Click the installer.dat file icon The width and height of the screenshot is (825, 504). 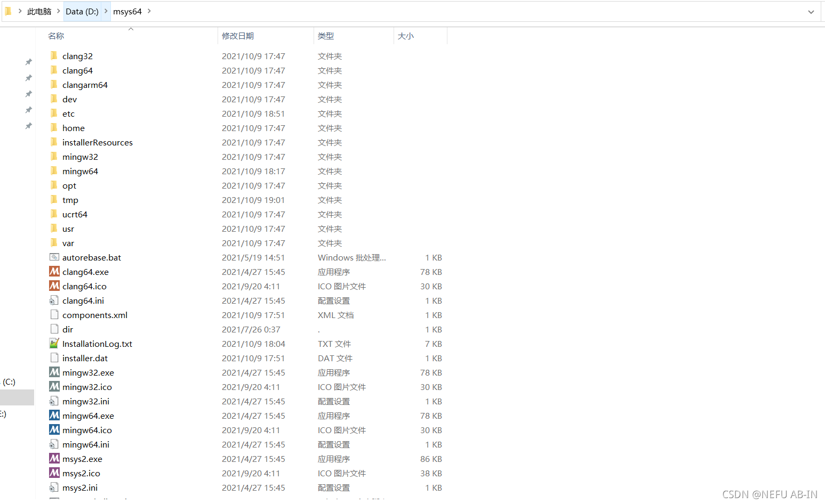(x=54, y=358)
